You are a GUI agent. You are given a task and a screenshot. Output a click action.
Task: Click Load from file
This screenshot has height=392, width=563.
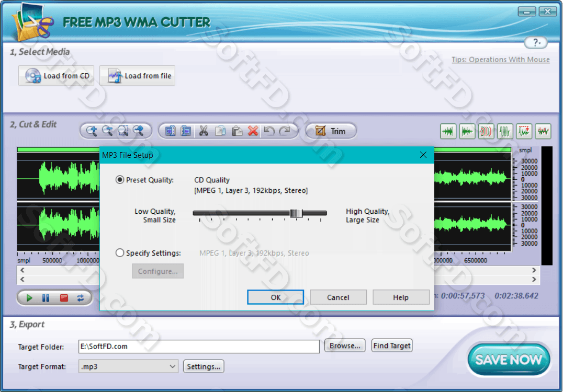(x=137, y=76)
